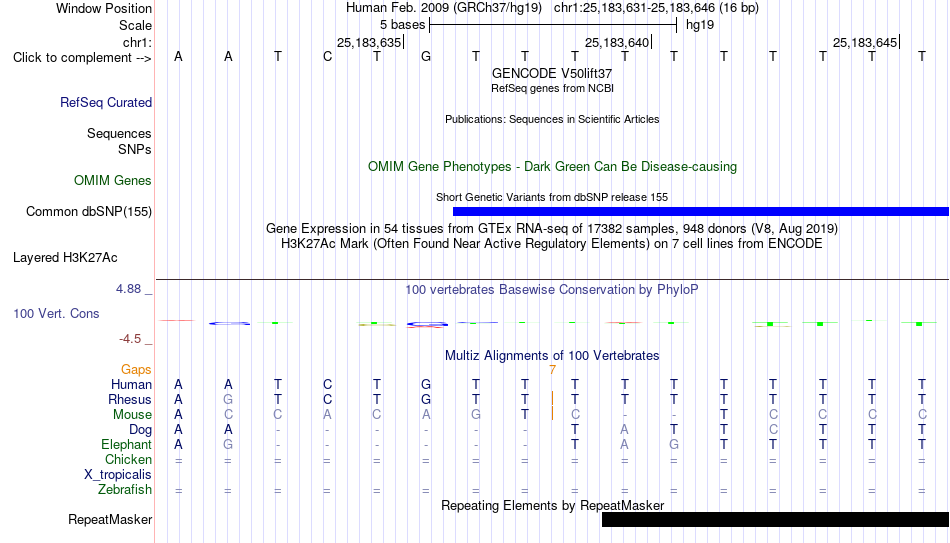The height and width of the screenshot is (543, 950).
Task: Click the Sequences label on the left
Action: point(119,133)
